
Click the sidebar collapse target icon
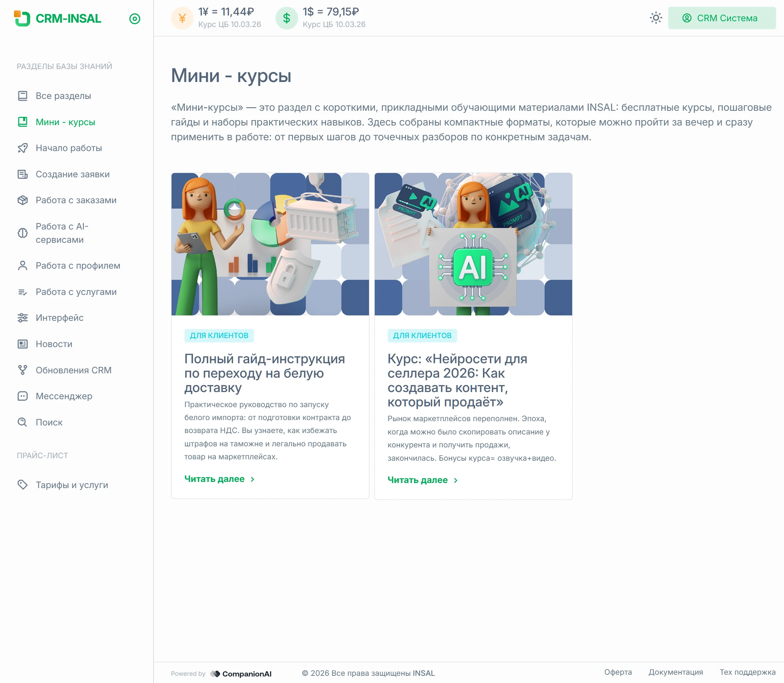point(135,19)
